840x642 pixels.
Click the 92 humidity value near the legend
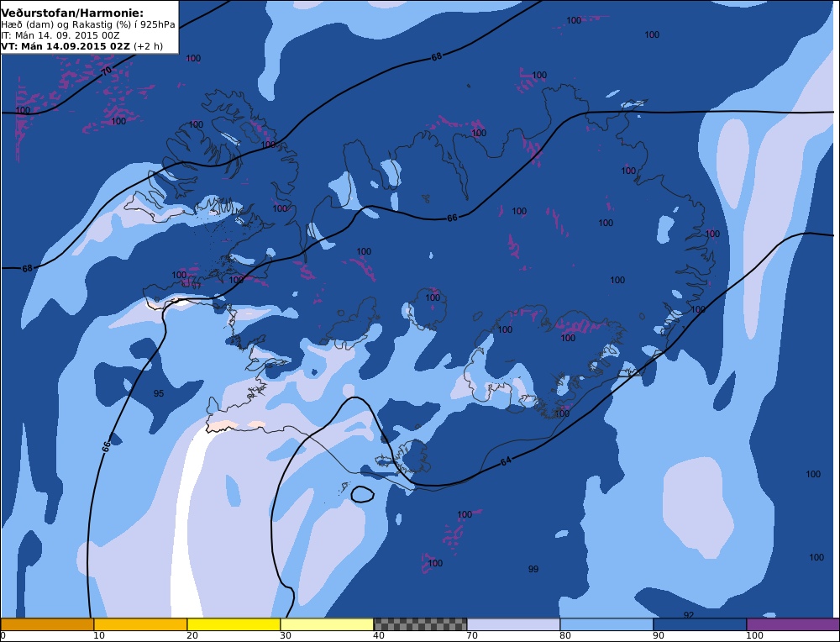[x=689, y=614]
